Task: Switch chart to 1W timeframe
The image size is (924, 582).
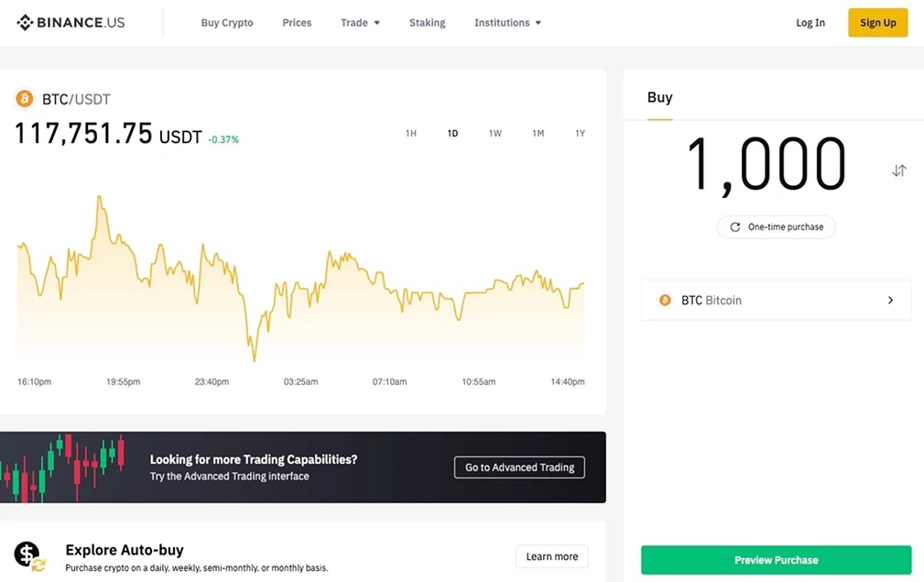Action: pyautogui.click(x=495, y=134)
